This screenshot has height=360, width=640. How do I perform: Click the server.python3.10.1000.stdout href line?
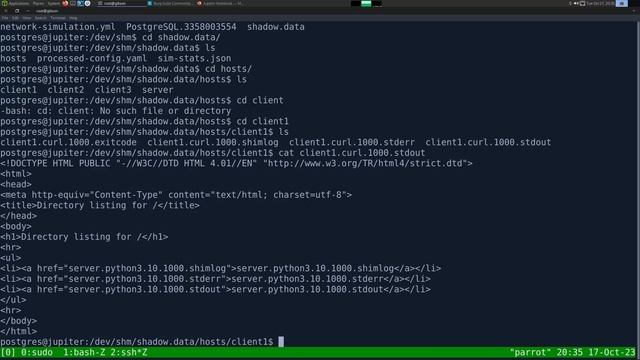pos(216,290)
